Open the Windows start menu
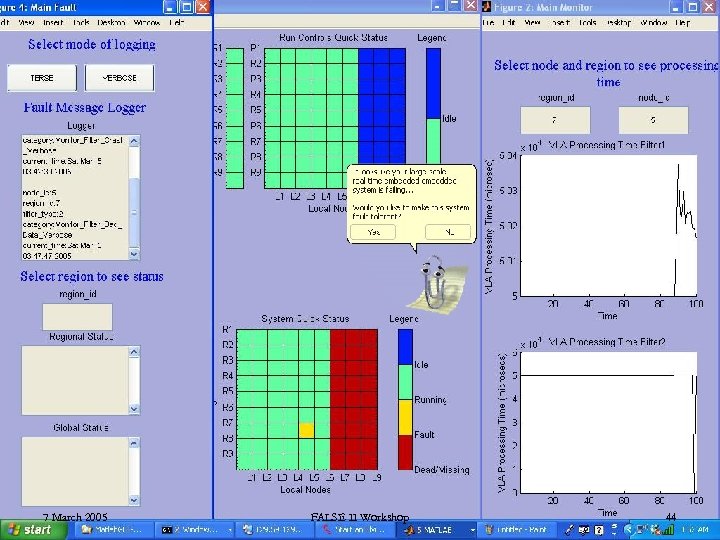 (x=34, y=530)
